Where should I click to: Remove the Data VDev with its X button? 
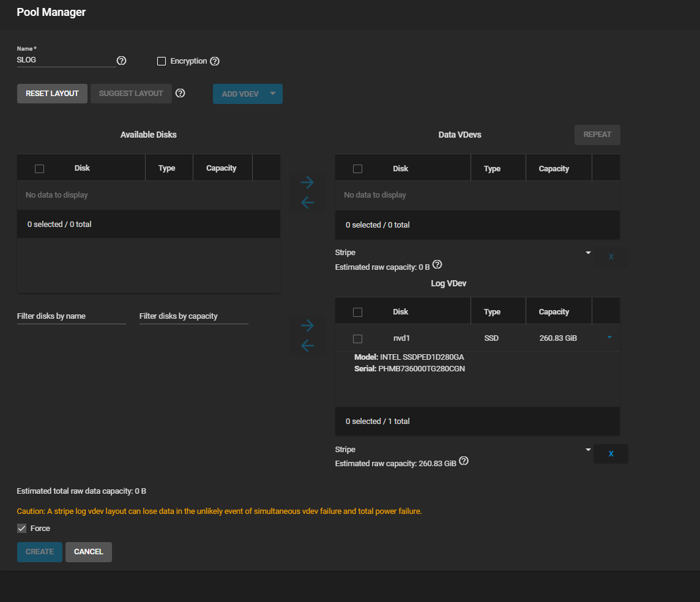(611, 257)
